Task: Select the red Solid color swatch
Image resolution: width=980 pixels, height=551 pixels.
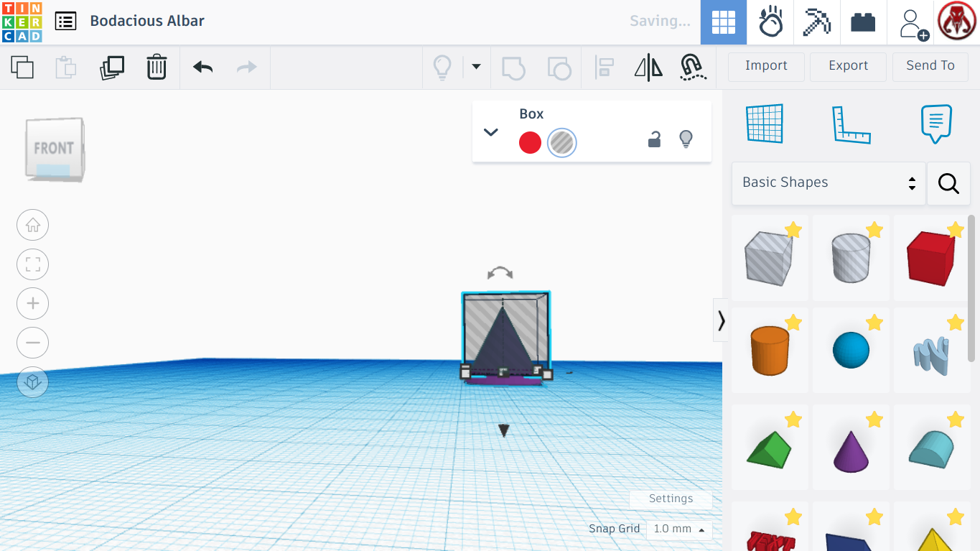Action: point(530,143)
